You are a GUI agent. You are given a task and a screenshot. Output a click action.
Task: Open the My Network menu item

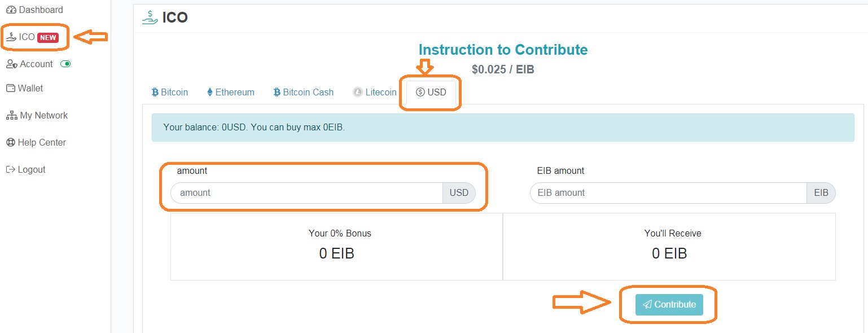(x=37, y=116)
